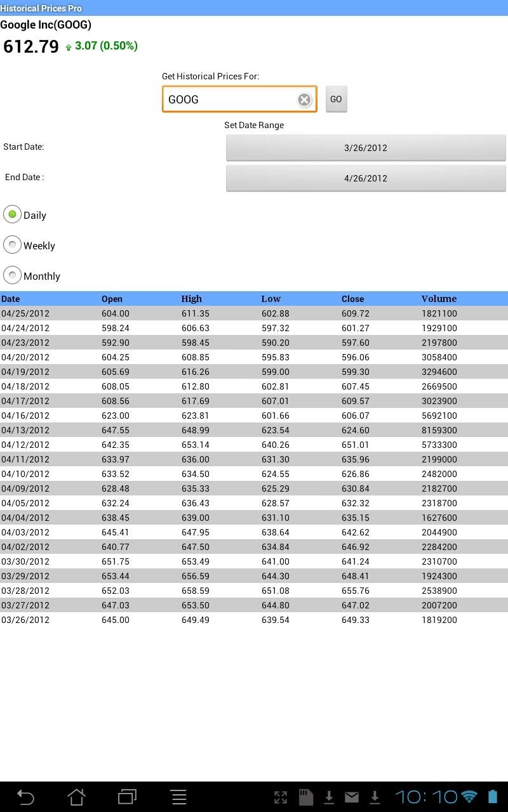Select the 04/24/2012 date cell
The height and width of the screenshot is (812, 508).
tap(25, 328)
